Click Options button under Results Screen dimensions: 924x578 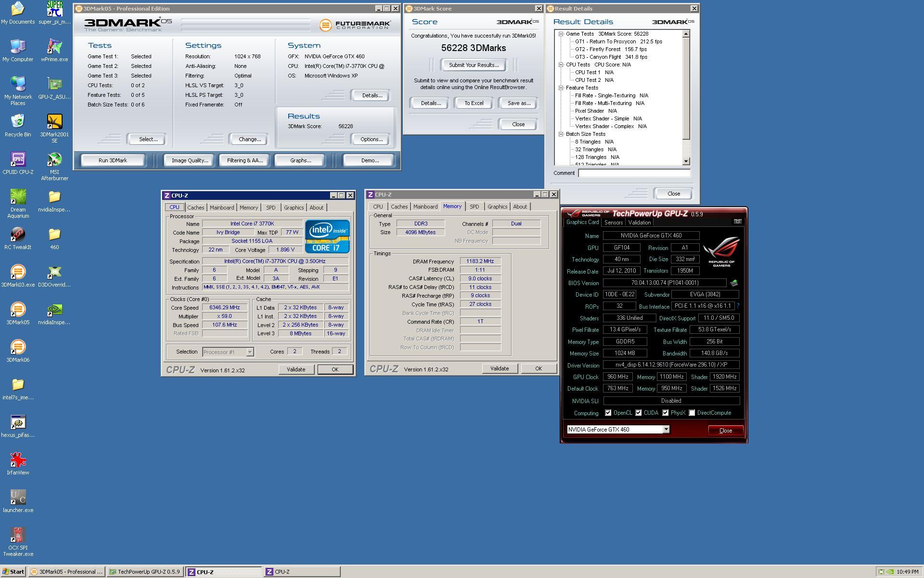pyautogui.click(x=372, y=139)
